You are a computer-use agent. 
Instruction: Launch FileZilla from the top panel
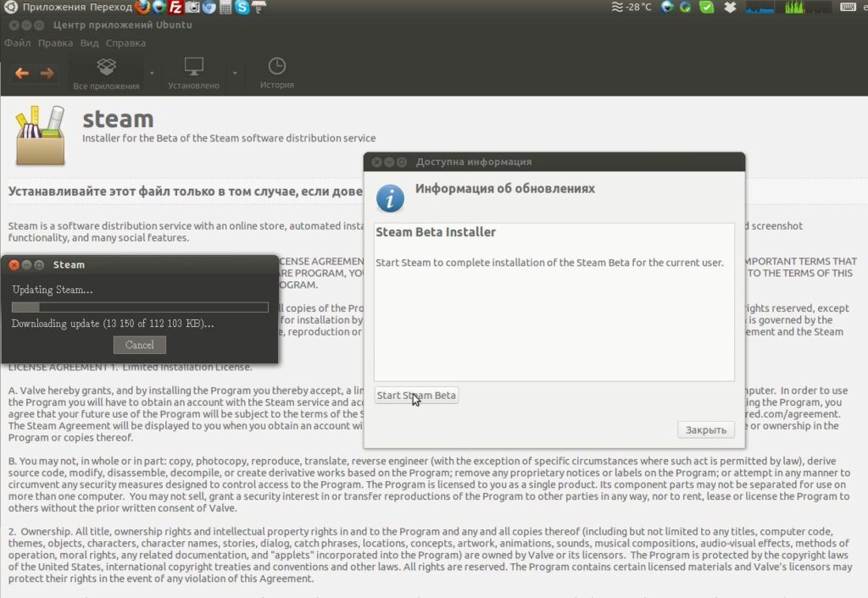[175, 7]
